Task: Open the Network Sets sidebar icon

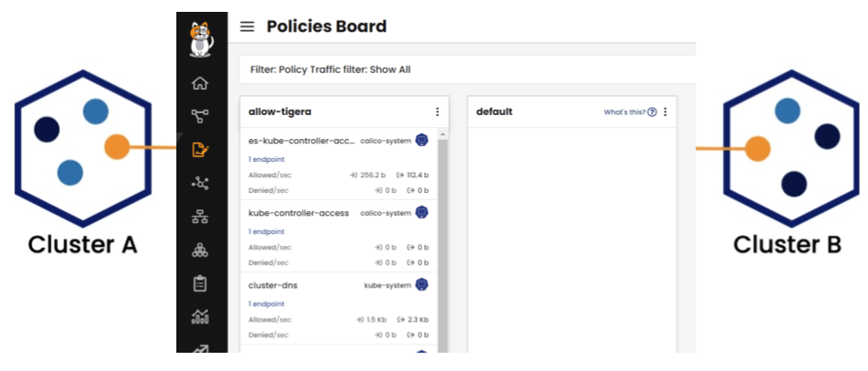Action: pos(200,217)
